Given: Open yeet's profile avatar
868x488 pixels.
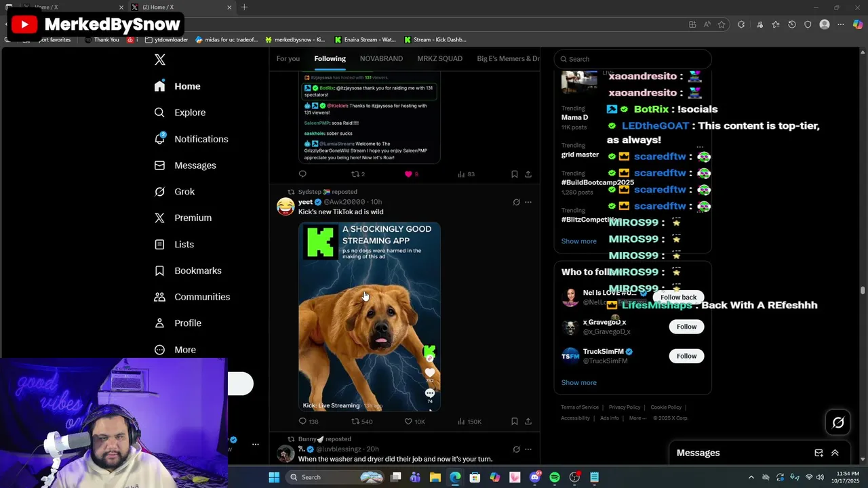Looking at the screenshot, I should [285, 206].
